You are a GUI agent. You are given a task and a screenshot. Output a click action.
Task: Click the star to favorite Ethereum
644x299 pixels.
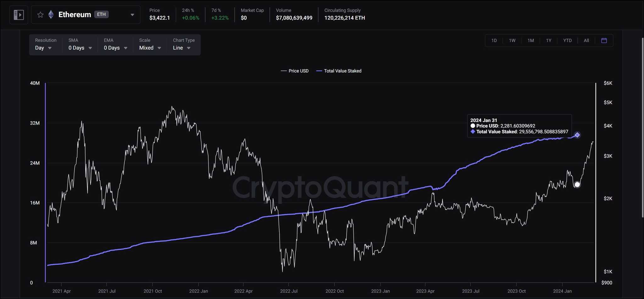(40, 14)
